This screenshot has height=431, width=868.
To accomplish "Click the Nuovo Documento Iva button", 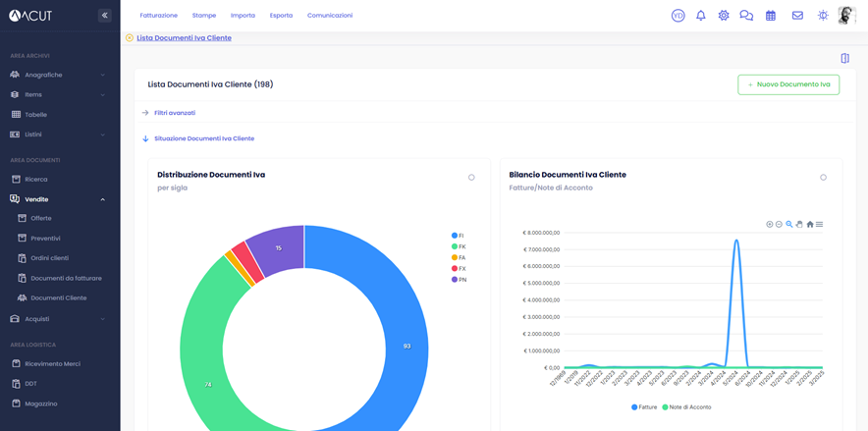I will [x=788, y=84].
